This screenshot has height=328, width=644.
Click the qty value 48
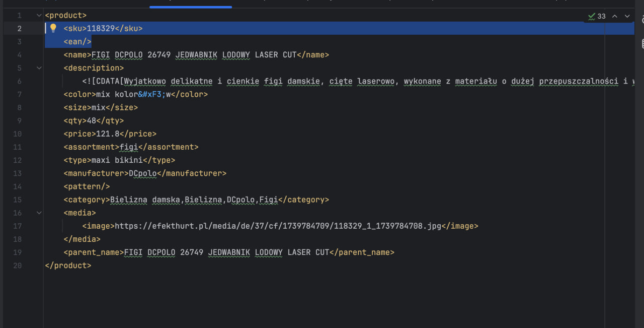[92, 121]
